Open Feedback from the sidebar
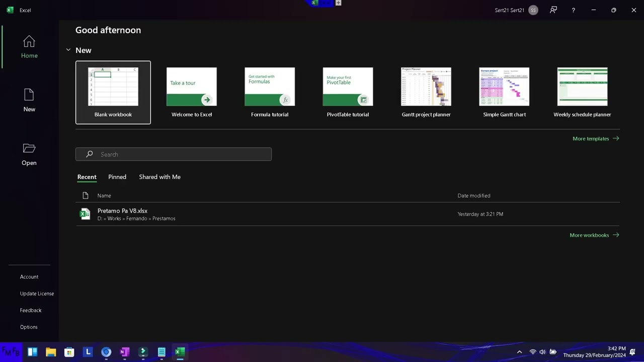The image size is (644, 362). tap(31, 311)
